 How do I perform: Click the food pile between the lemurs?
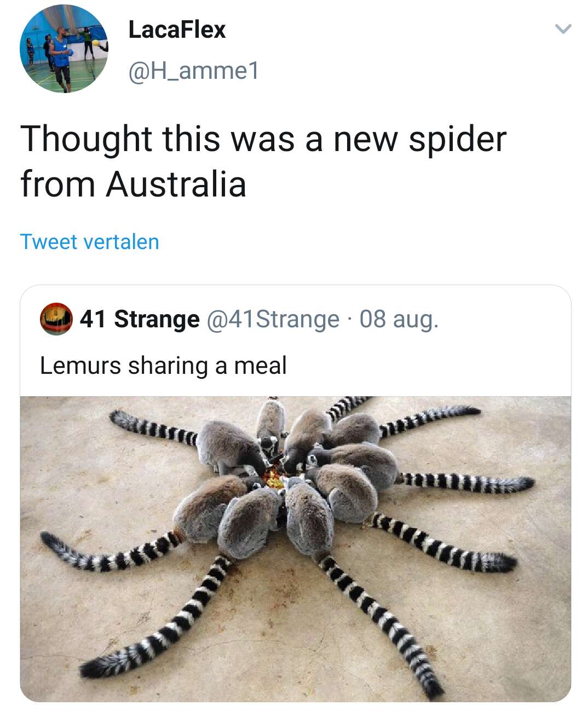[273, 479]
